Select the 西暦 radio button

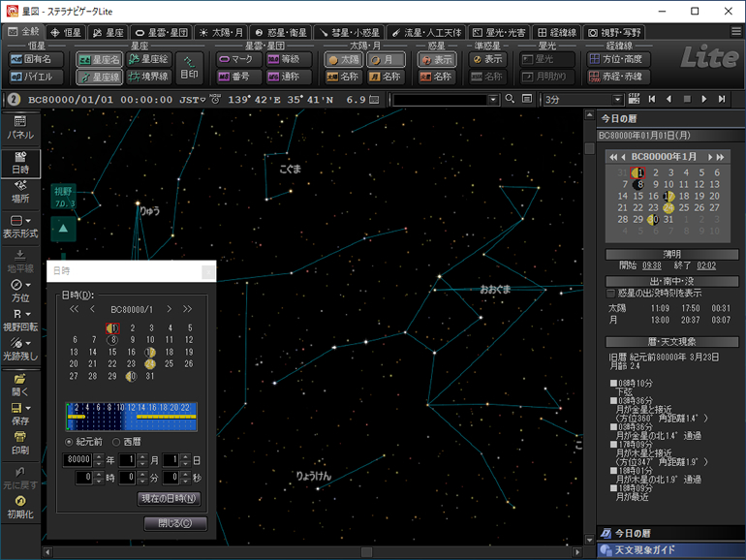coord(116,442)
